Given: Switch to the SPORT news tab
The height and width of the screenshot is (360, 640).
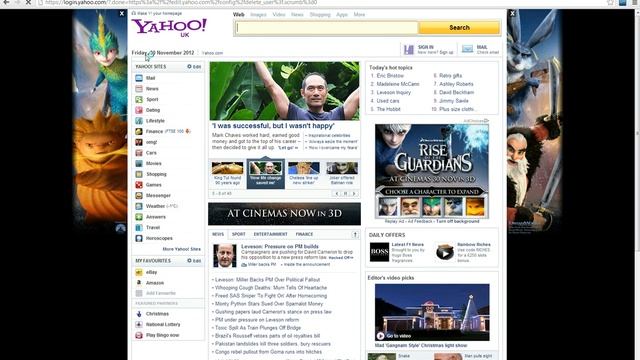Looking at the screenshot, I should (239, 234).
